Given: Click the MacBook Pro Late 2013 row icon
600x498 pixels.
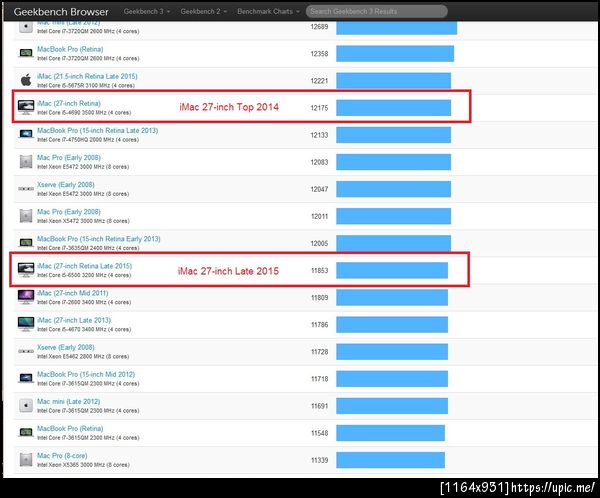Looking at the screenshot, I should [26, 134].
